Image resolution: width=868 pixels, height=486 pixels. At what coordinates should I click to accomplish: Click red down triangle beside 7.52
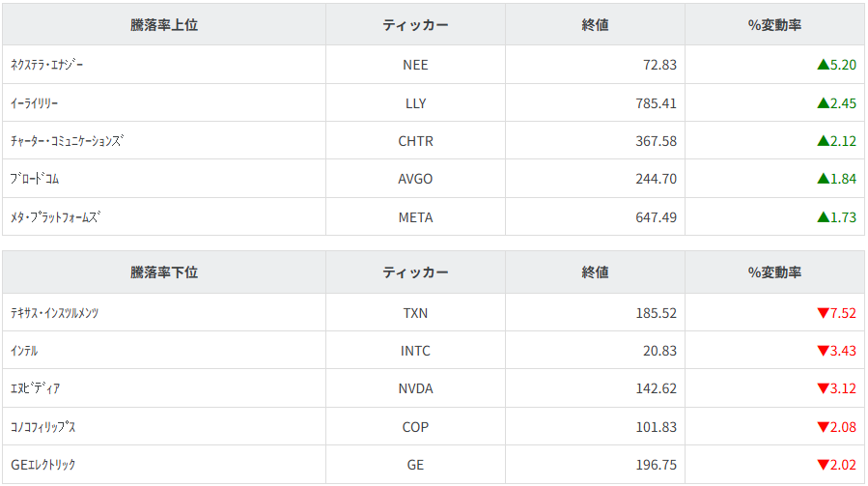(x=823, y=313)
